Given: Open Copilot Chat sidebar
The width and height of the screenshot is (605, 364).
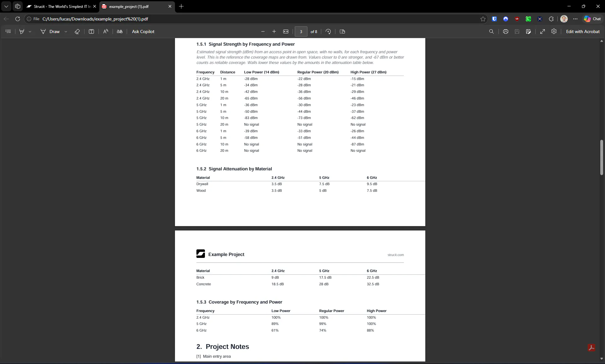Looking at the screenshot, I should pos(592,19).
